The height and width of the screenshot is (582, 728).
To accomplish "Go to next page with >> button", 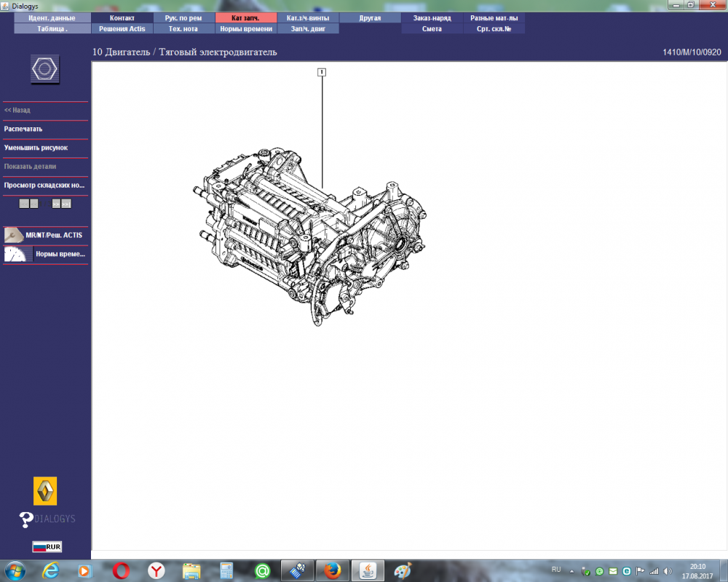I will 56,204.
